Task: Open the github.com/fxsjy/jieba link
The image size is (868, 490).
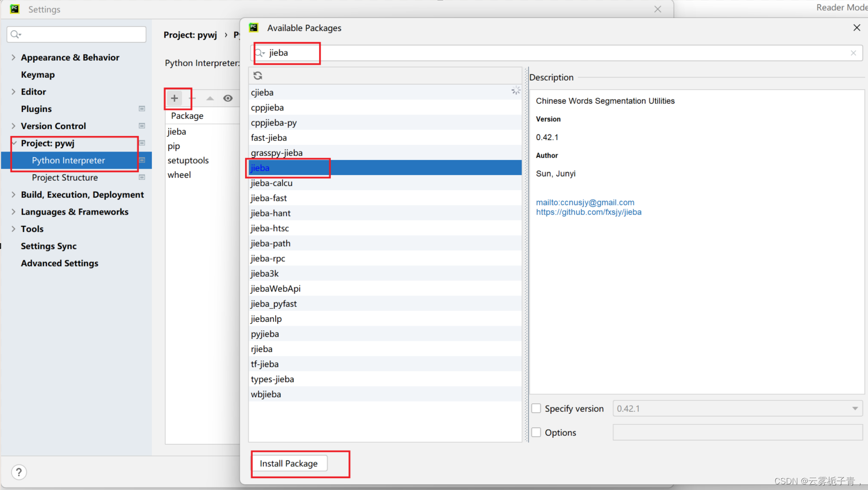Action: point(589,212)
